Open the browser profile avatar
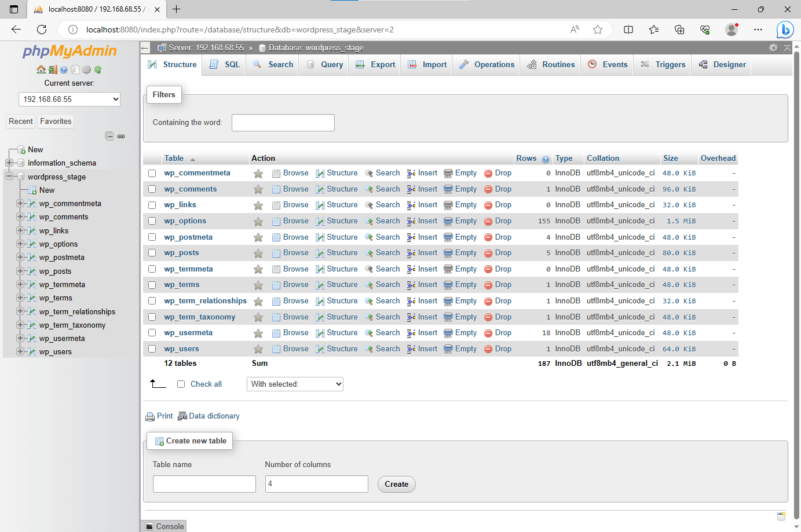The width and height of the screenshot is (801, 532). 731,30
